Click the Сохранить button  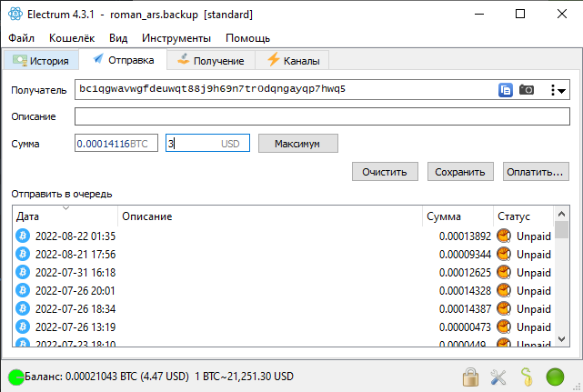(459, 171)
